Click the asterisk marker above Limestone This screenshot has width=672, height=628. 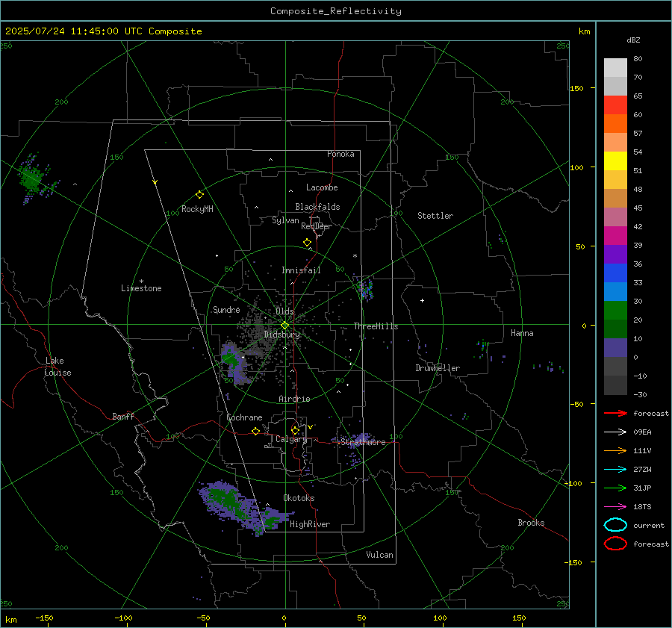click(141, 282)
